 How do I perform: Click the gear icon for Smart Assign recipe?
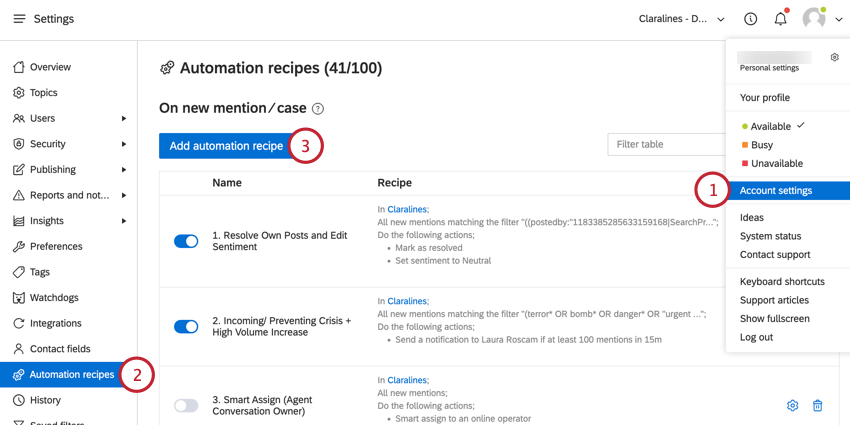(x=792, y=405)
